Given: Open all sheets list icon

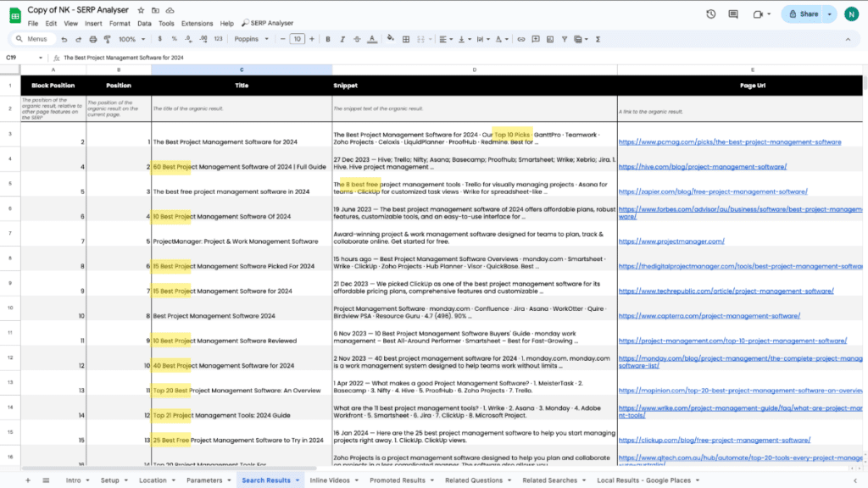Looking at the screenshot, I should [46, 480].
